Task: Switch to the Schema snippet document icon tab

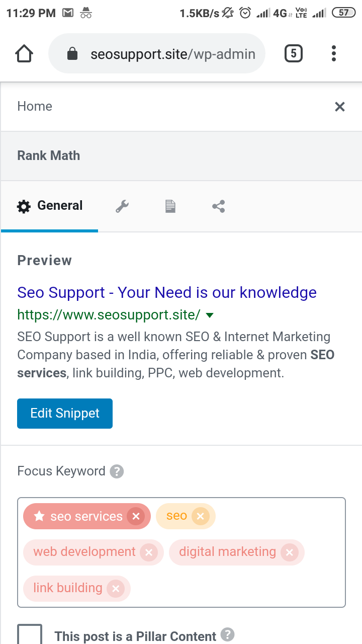Action: coord(169,206)
